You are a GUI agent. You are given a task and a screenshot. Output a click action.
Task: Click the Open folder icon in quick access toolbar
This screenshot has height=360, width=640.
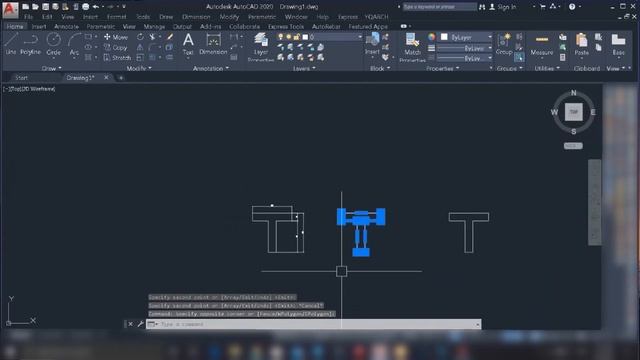point(36,7)
